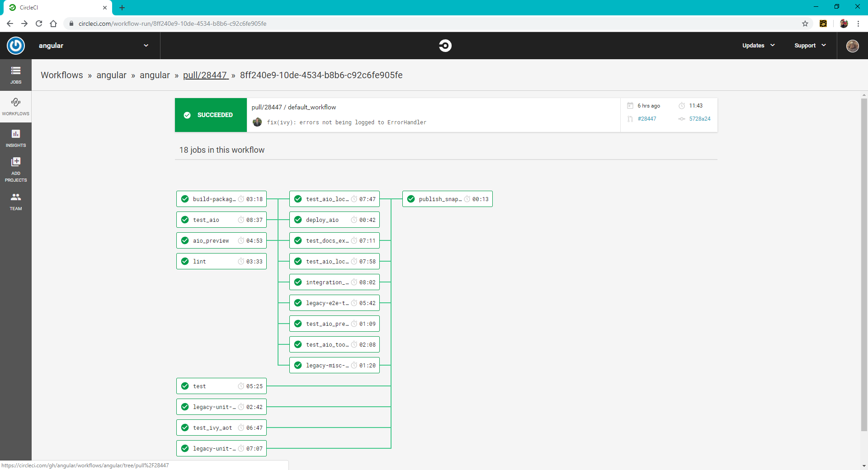The height and width of the screenshot is (470, 868).
Task: Click the first angular breadcrumb link
Action: point(111,75)
